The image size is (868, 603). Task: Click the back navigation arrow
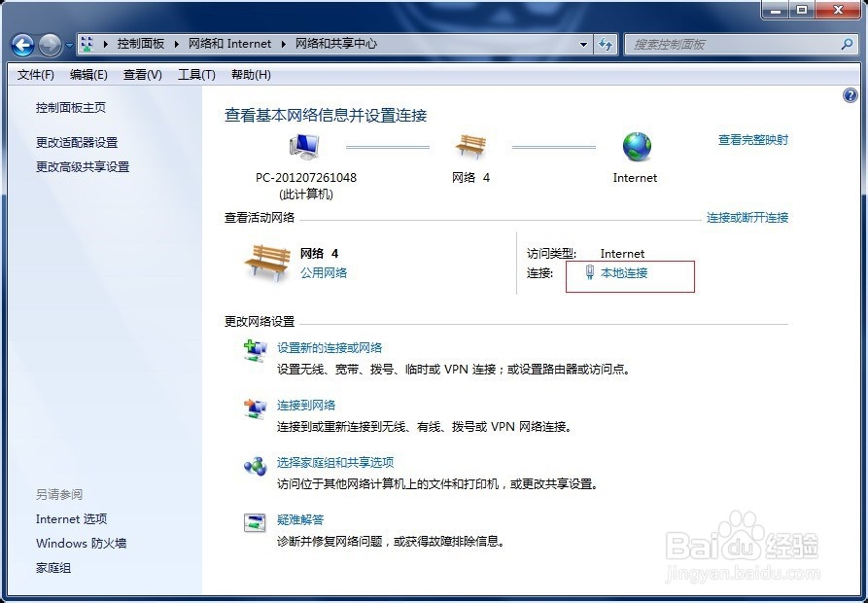(x=21, y=44)
